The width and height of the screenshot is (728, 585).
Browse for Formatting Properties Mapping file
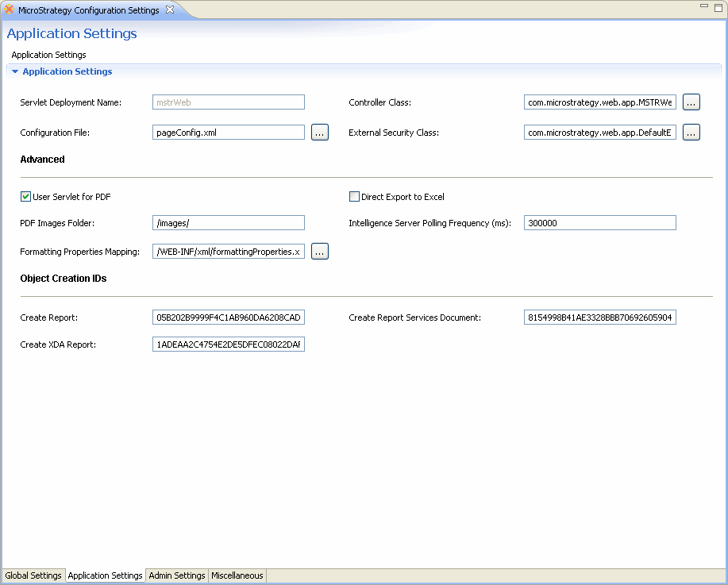pyautogui.click(x=320, y=251)
